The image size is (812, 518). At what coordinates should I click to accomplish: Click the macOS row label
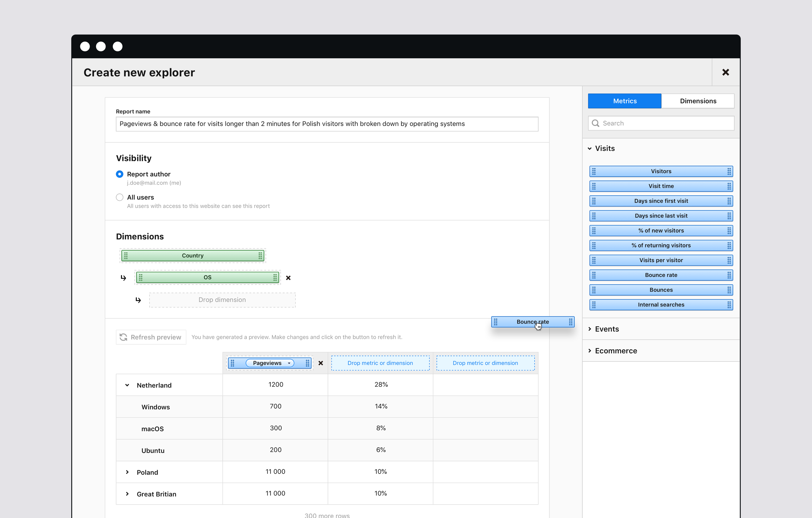tap(153, 429)
